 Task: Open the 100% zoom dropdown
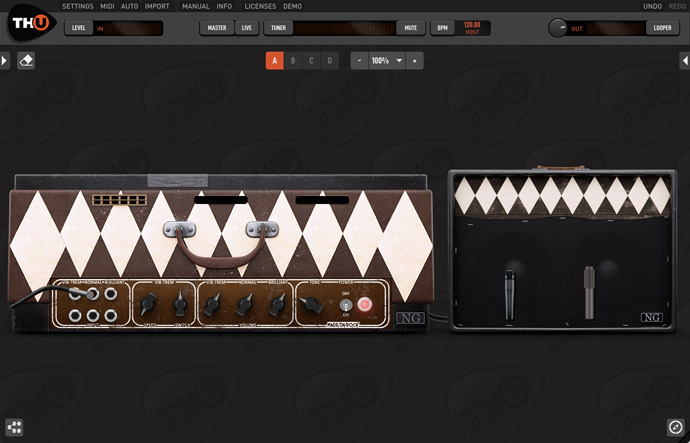pos(387,61)
